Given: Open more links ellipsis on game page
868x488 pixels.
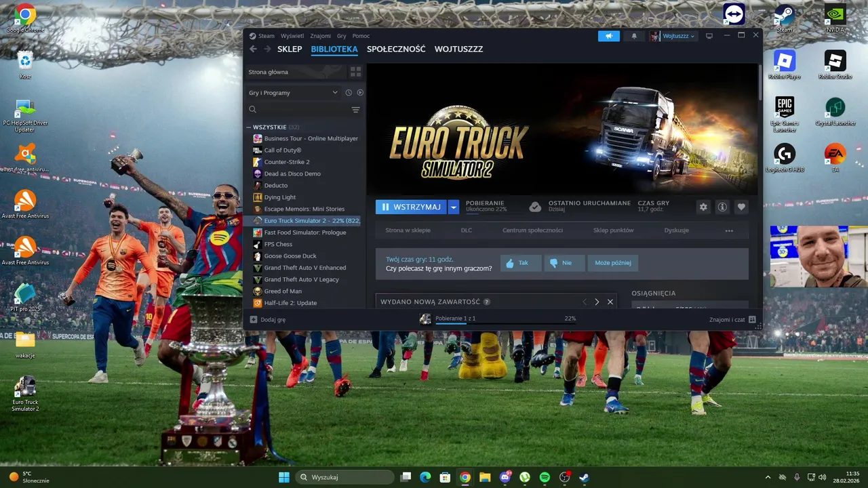Looking at the screenshot, I should 729,230.
